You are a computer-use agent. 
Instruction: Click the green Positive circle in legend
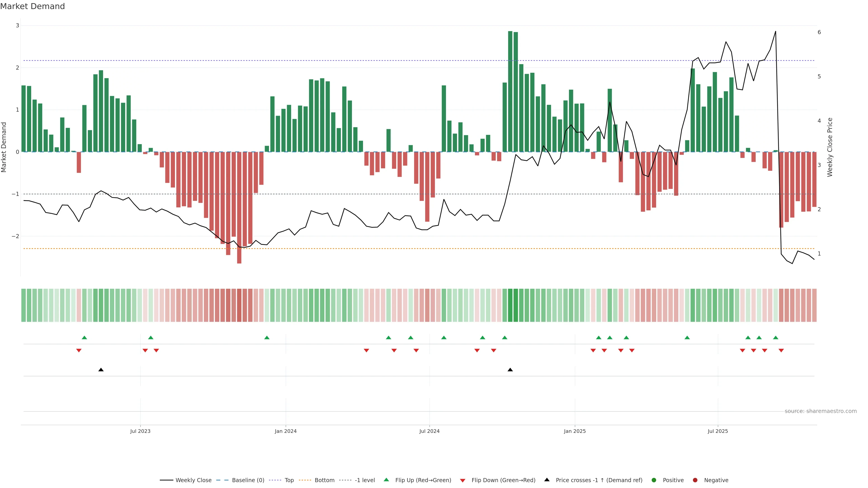pyautogui.click(x=654, y=480)
